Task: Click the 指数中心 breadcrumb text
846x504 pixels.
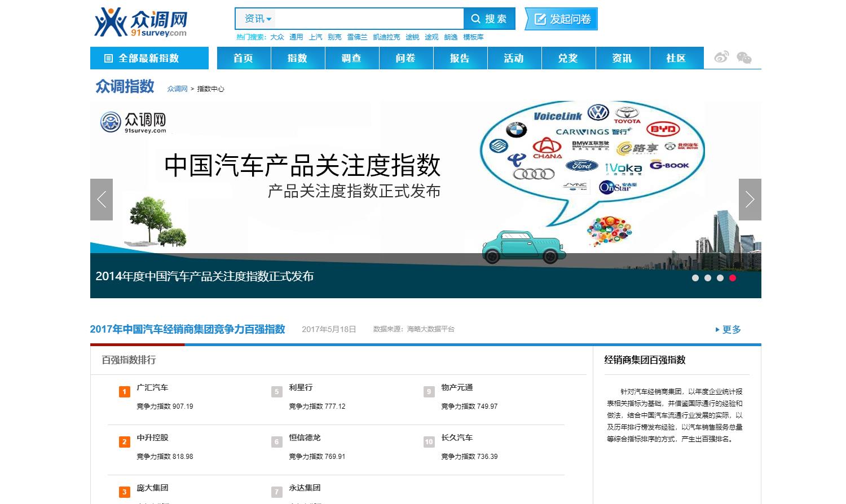Action: pos(210,89)
